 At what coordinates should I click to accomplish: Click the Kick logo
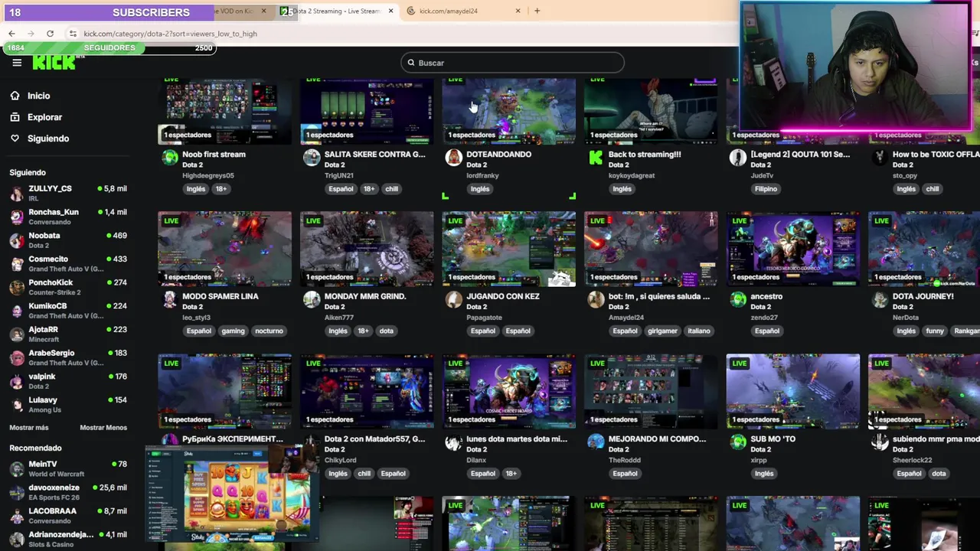point(54,63)
